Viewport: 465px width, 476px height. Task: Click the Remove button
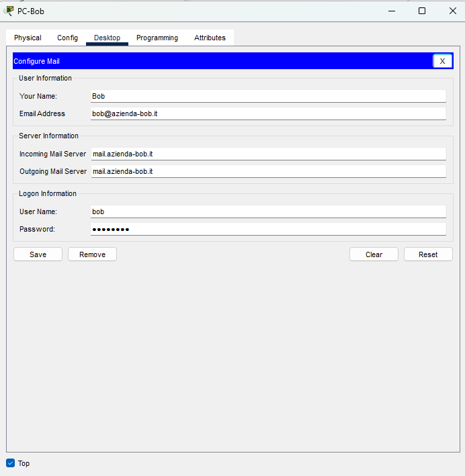92,254
